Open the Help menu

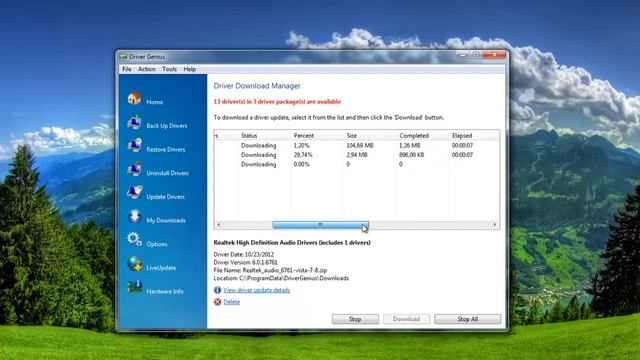189,69
